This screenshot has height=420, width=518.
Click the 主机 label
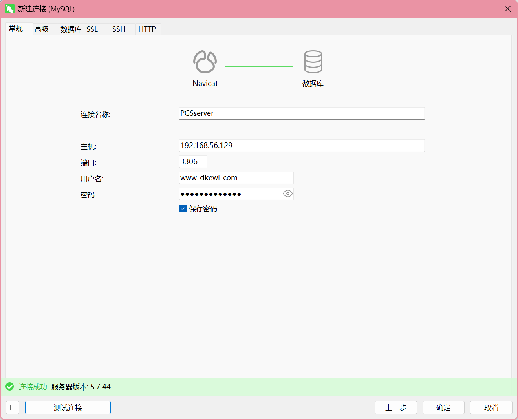click(x=88, y=147)
